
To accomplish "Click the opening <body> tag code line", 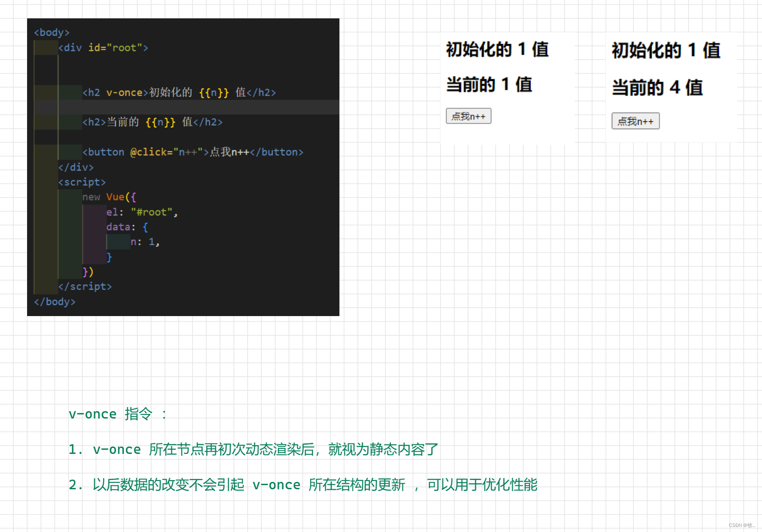I will [51, 33].
